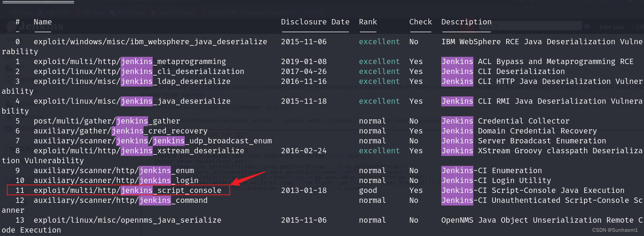Click 'normal' rank in the opennms_java_serialize row
This screenshot has height=236, width=644.
pyautogui.click(x=373, y=220)
